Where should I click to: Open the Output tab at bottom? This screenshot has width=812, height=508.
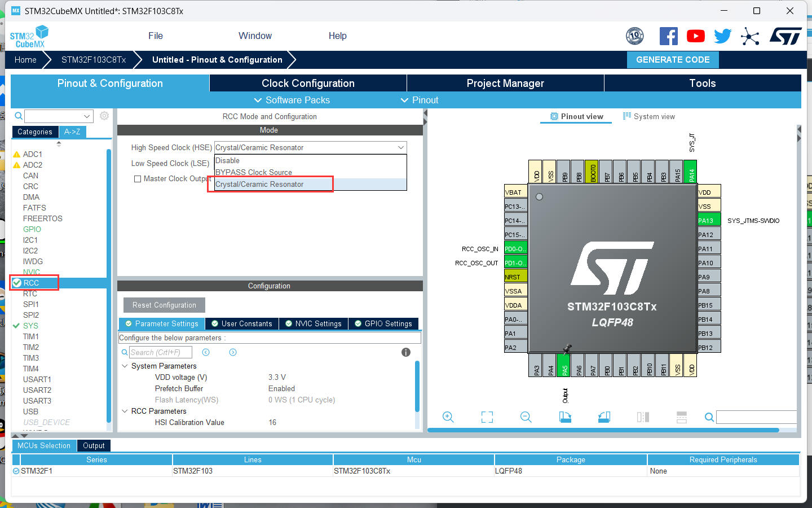94,445
